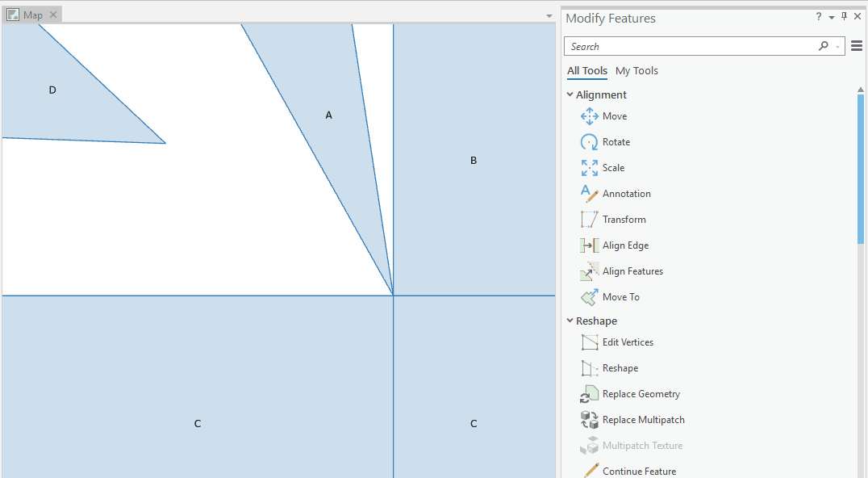Select the Move tool icon
868x478 pixels.
coord(589,115)
